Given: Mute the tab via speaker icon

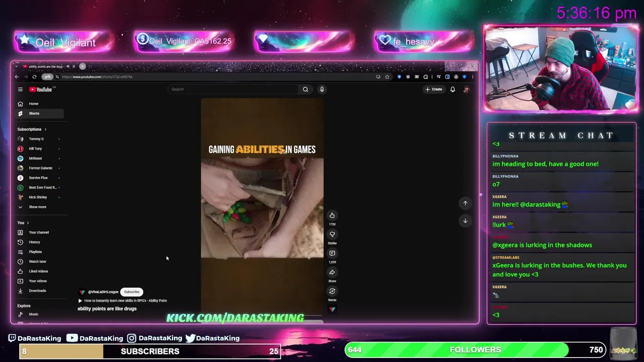Looking at the screenshot, I should 67,66.
